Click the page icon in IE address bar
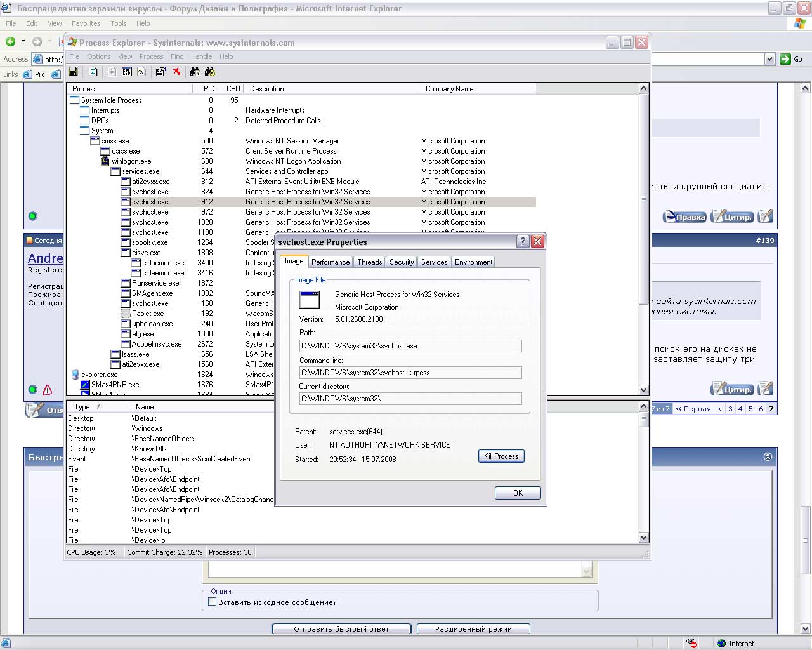This screenshot has height=650, width=812. (x=37, y=59)
